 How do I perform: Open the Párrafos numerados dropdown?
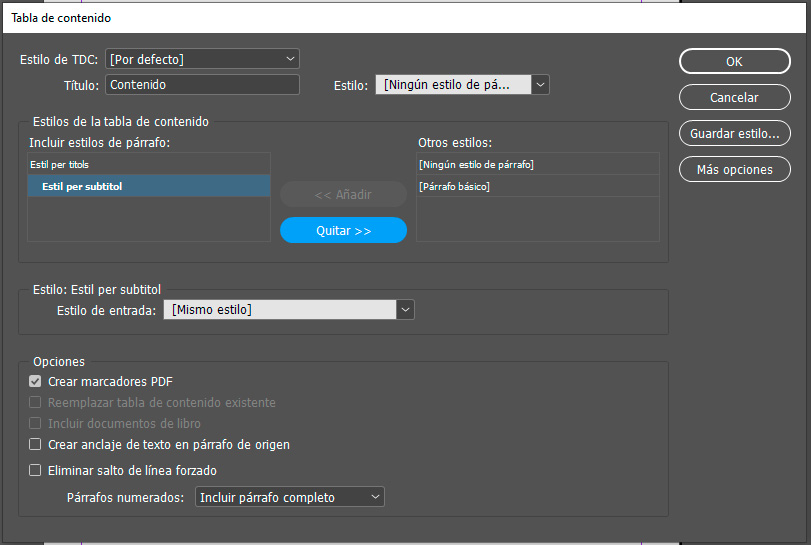tap(290, 497)
